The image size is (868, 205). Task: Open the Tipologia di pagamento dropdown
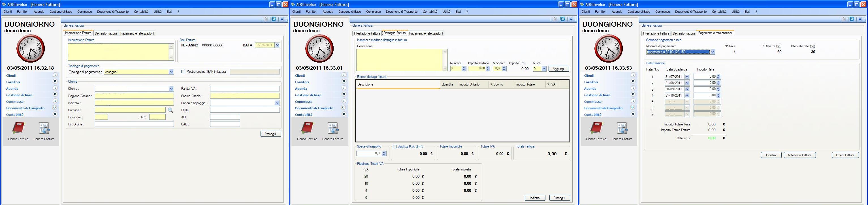pos(171,72)
